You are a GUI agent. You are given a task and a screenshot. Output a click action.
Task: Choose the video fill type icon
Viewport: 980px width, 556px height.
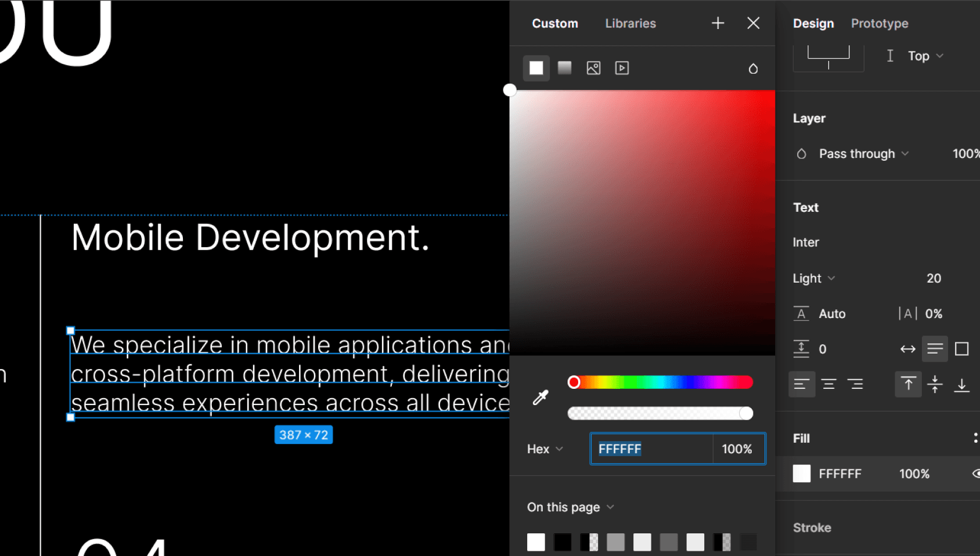click(x=622, y=68)
